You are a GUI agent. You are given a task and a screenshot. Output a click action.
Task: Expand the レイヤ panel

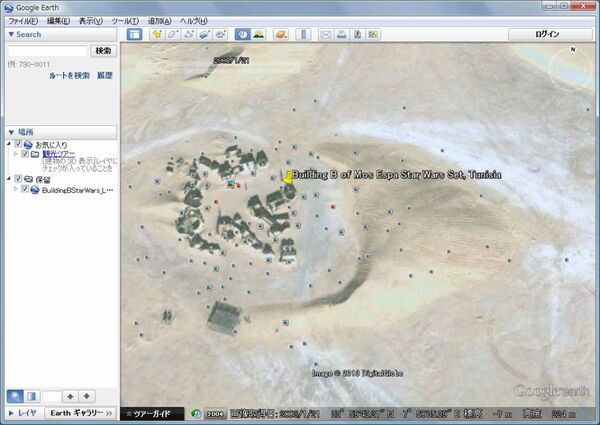[23, 413]
